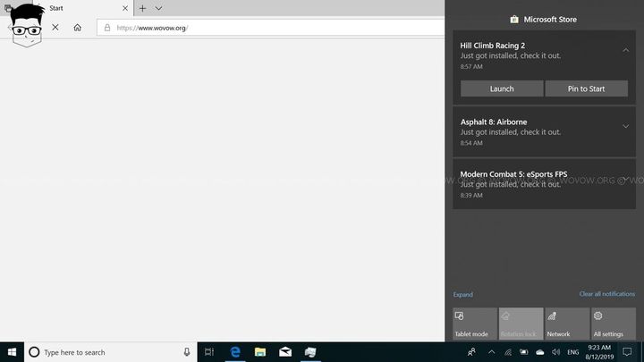Click the site lock icon in address bar

pyautogui.click(x=107, y=28)
